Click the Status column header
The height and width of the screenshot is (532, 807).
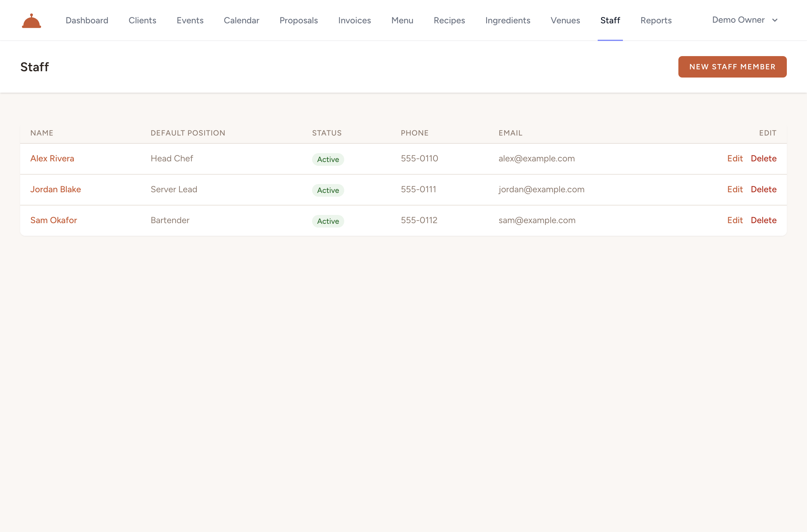tap(327, 133)
